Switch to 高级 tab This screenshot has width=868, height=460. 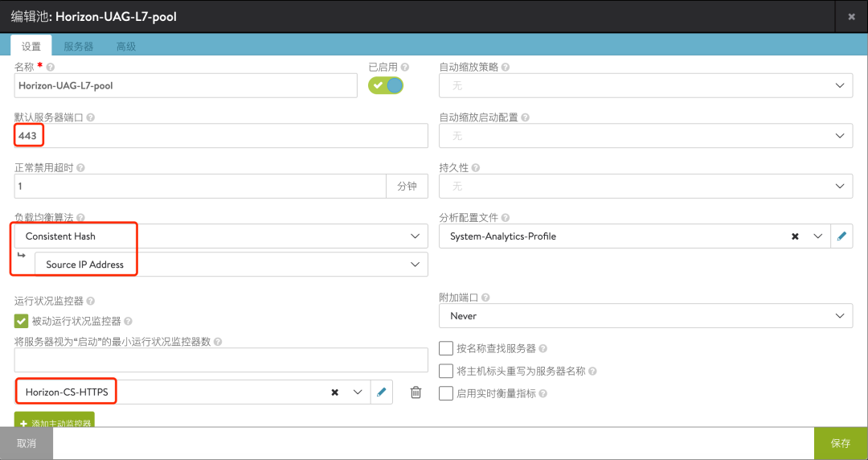[126, 47]
